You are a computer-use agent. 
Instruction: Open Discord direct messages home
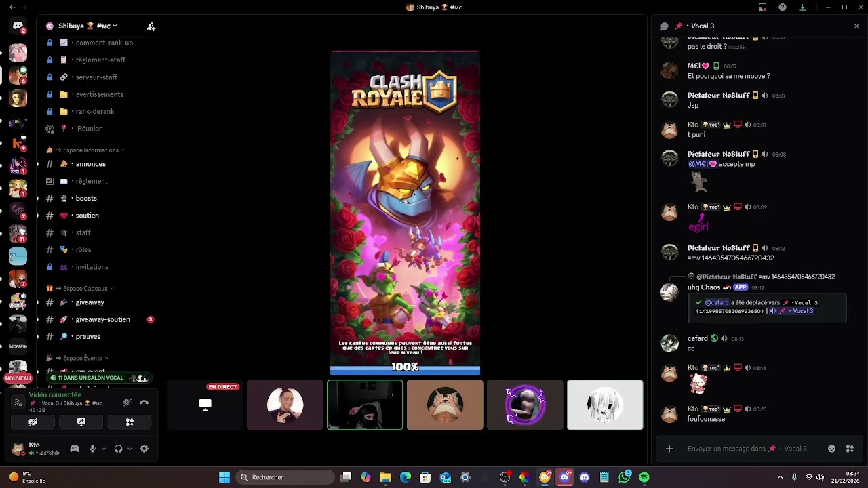click(18, 26)
